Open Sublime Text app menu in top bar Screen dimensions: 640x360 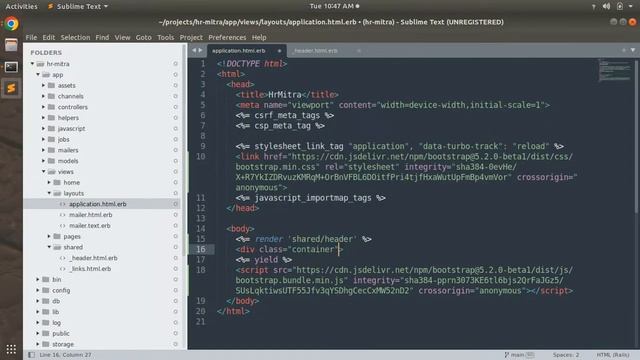78,6
